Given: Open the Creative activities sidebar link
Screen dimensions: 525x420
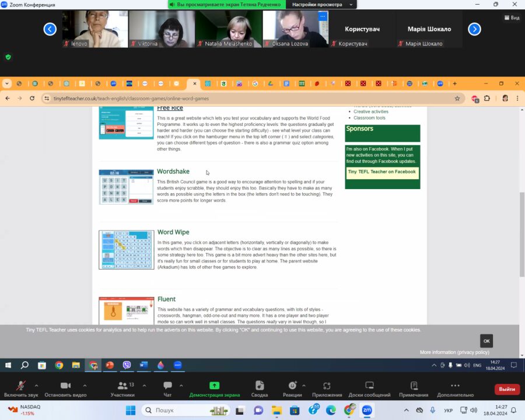Looking at the screenshot, I should [x=370, y=111].
